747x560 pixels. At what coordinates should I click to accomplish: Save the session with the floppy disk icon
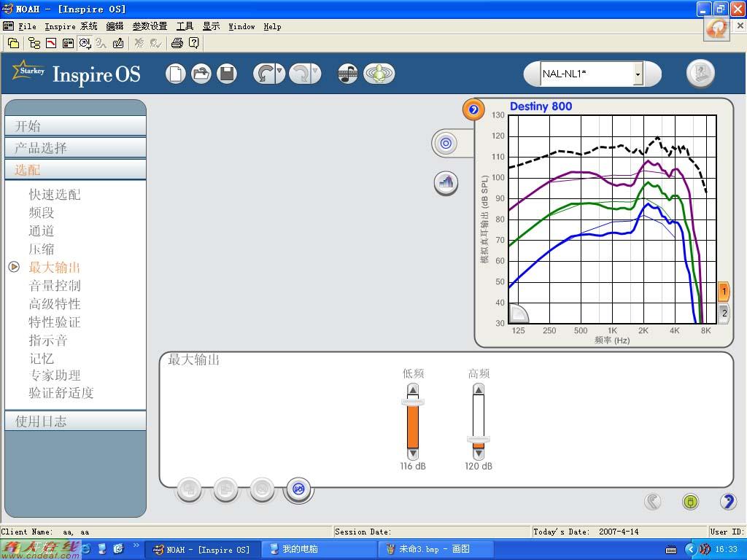pos(227,74)
